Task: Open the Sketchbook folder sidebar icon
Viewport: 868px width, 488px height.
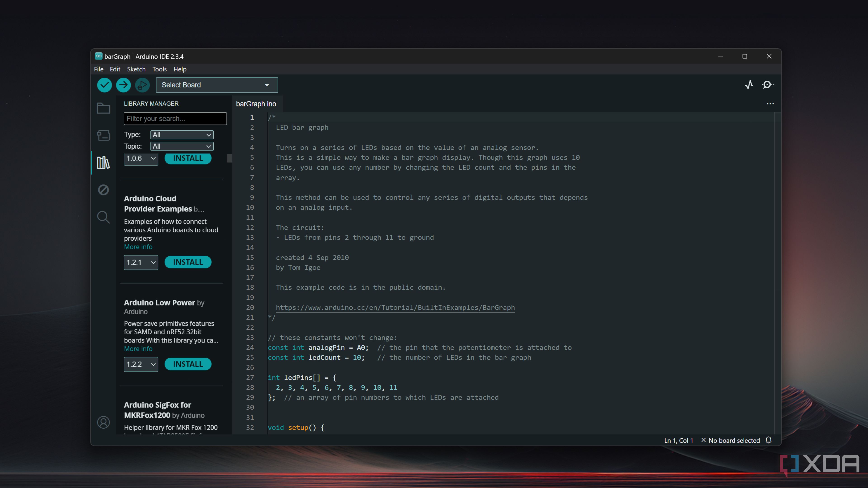Action: 104,108
